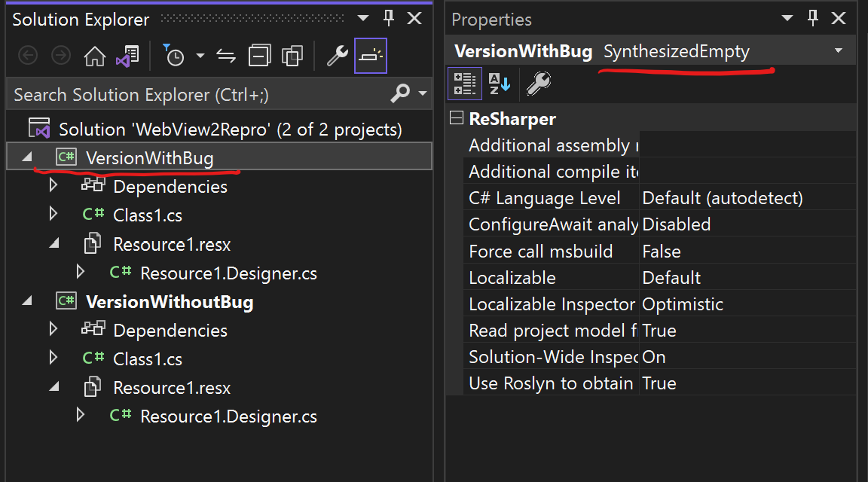Toggle auto-hide pin on Properties panel
Image resolution: width=868 pixels, height=482 pixels.
813,18
